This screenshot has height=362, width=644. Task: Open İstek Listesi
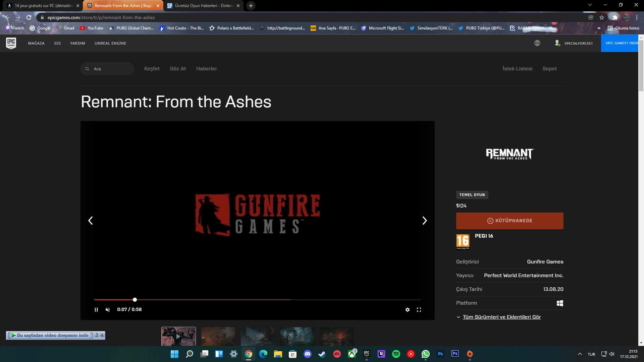[517, 69]
